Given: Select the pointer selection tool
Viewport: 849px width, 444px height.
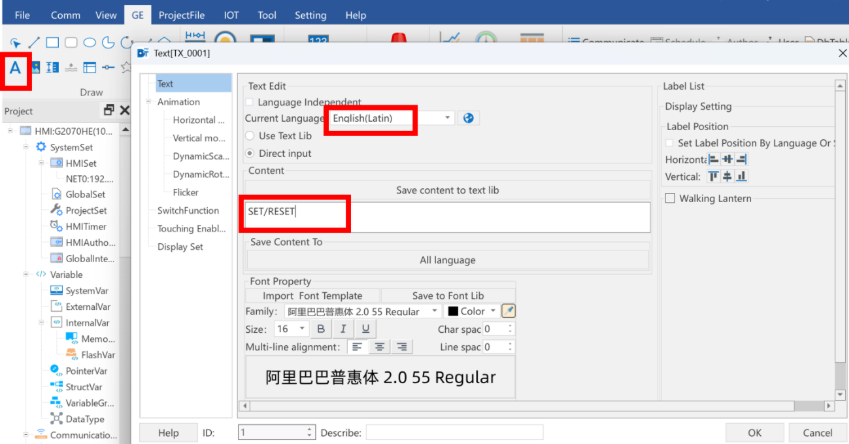Looking at the screenshot, I should (x=15, y=43).
